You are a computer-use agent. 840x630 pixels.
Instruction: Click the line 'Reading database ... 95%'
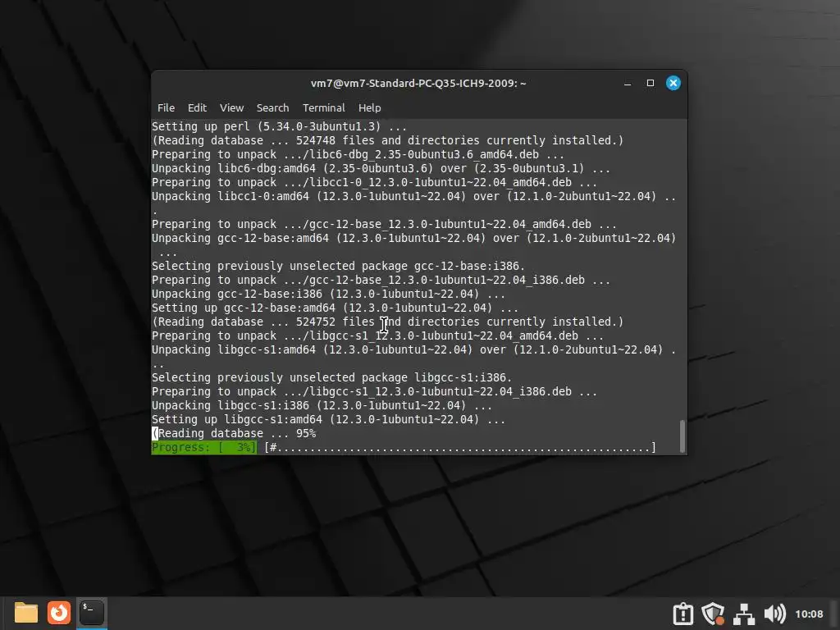click(234, 433)
